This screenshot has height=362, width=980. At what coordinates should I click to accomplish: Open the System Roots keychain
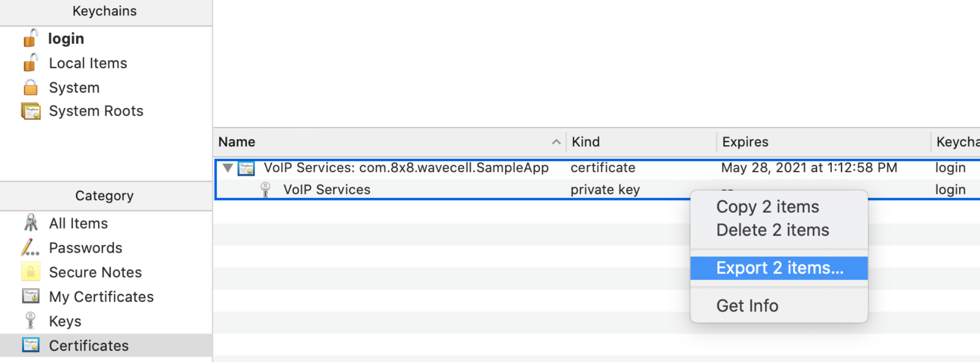(96, 111)
